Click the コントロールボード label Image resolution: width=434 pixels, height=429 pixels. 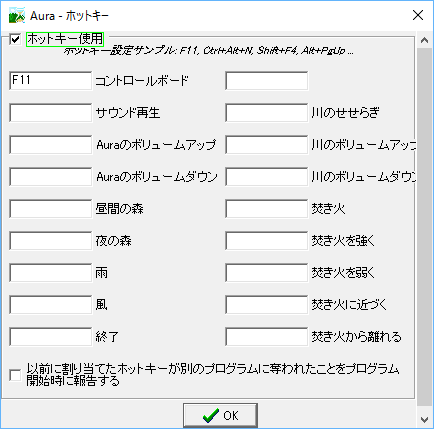click(142, 81)
